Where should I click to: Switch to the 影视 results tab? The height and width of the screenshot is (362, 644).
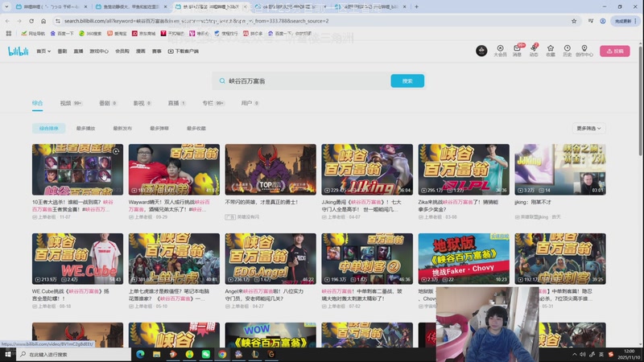142,103
